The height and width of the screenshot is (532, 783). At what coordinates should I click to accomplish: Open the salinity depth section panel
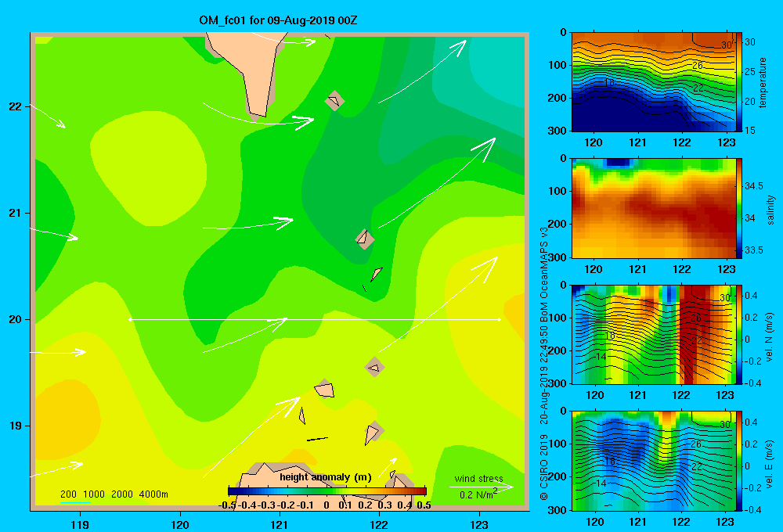coord(653,208)
